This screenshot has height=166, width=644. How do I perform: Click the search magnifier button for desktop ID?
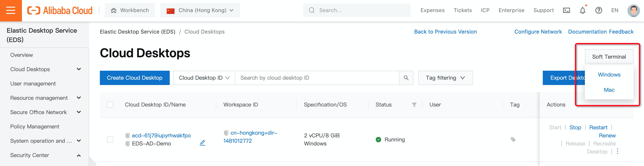click(x=406, y=78)
